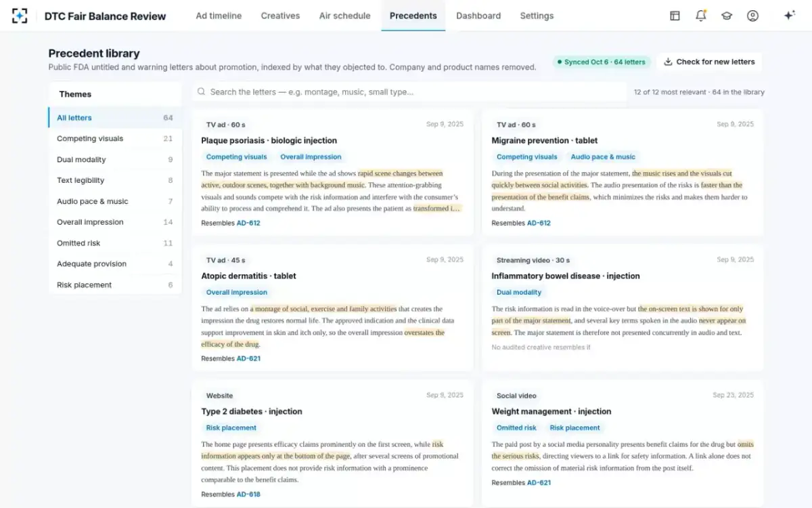Open the Type 2 diabetes injection letter
The height and width of the screenshot is (508, 812).
click(252, 411)
